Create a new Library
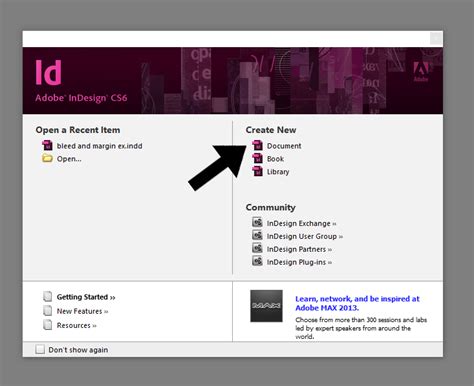This screenshot has width=474, height=386. [x=278, y=172]
